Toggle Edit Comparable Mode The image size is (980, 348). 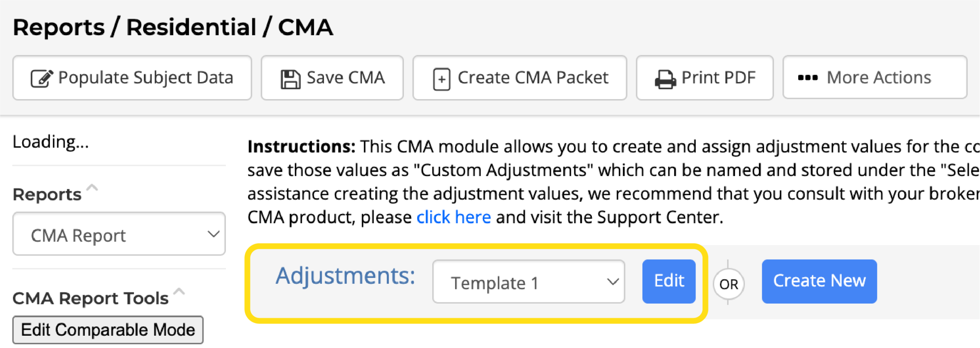[x=108, y=330]
